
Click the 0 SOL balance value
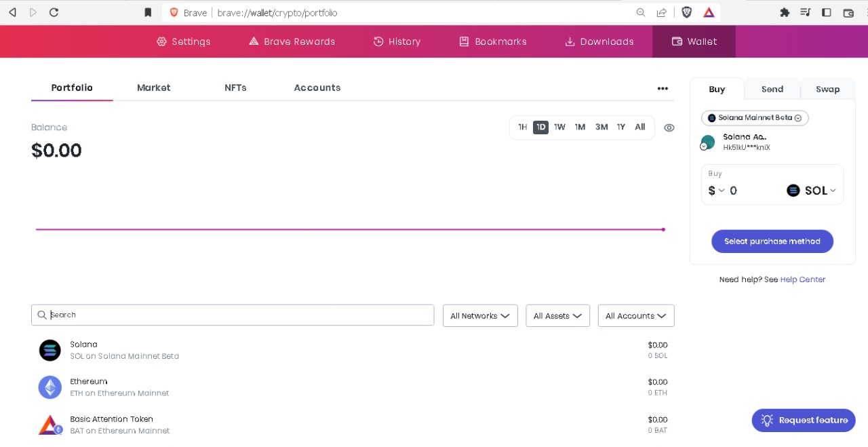(x=657, y=355)
